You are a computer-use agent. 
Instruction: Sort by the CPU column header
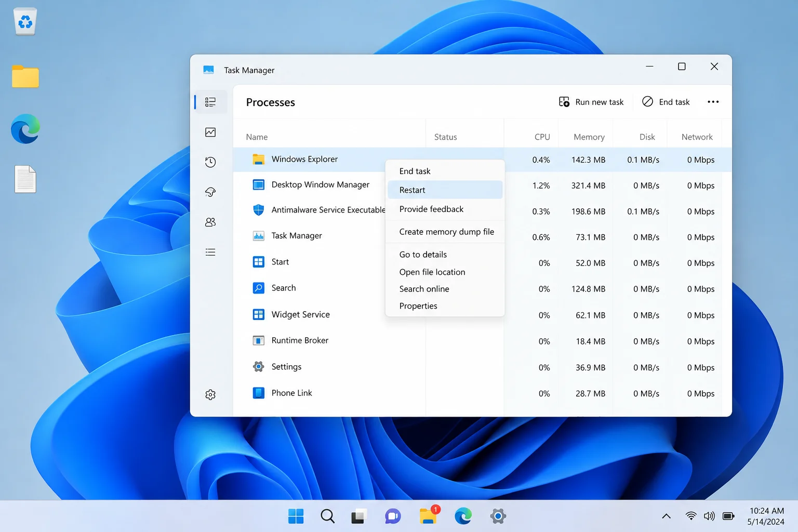coord(542,137)
